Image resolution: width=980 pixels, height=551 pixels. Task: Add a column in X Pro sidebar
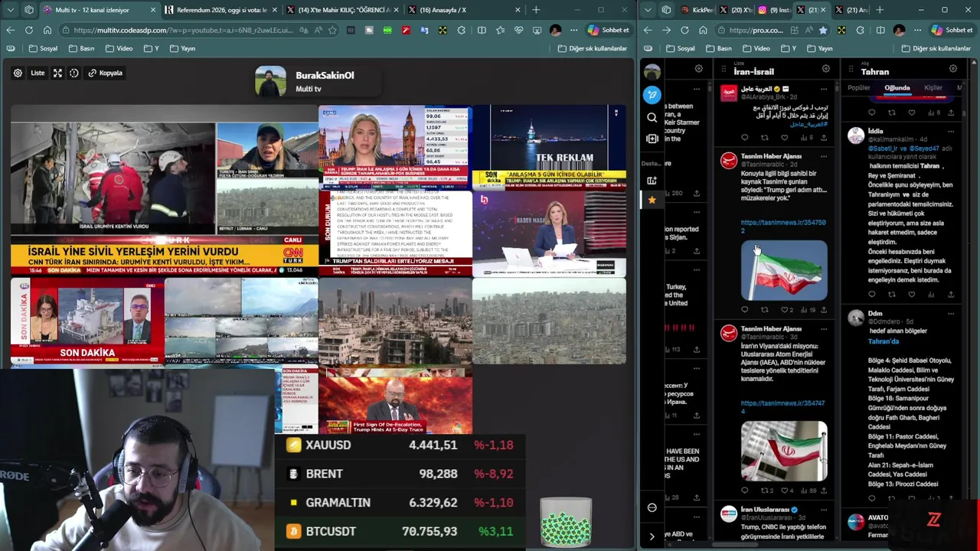tap(652, 181)
